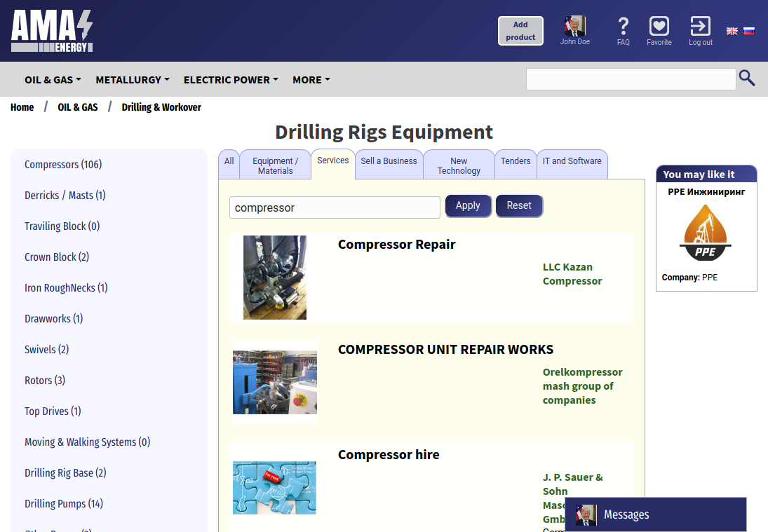Open the FAQ question mark icon
Screen dimensions: 768x532
pyautogui.click(x=623, y=27)
